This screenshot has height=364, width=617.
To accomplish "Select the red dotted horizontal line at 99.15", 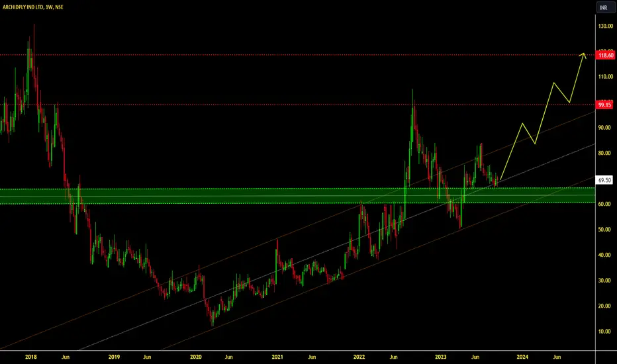I will (297, 105).
